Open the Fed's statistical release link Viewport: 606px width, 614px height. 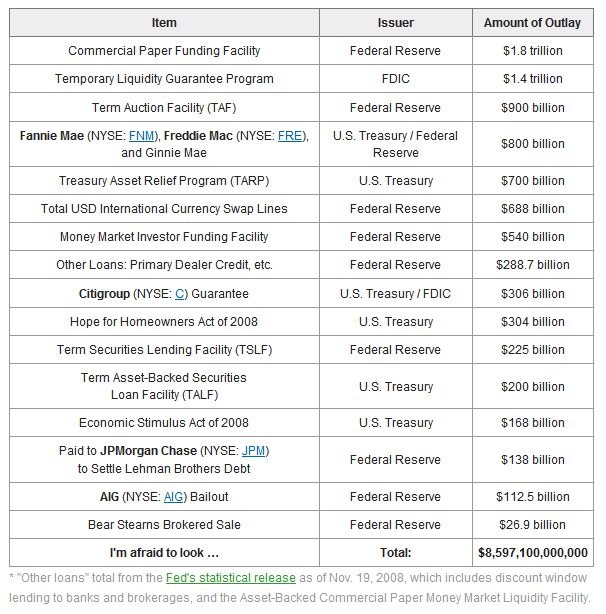click(x=231, y=578)
